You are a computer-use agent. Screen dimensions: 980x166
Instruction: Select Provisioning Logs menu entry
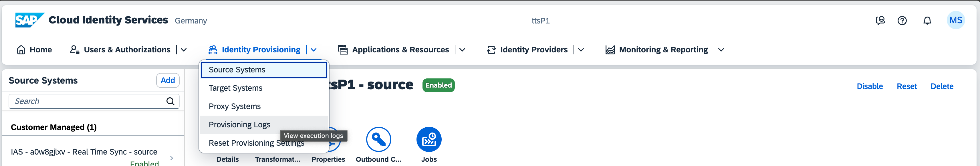239,125
